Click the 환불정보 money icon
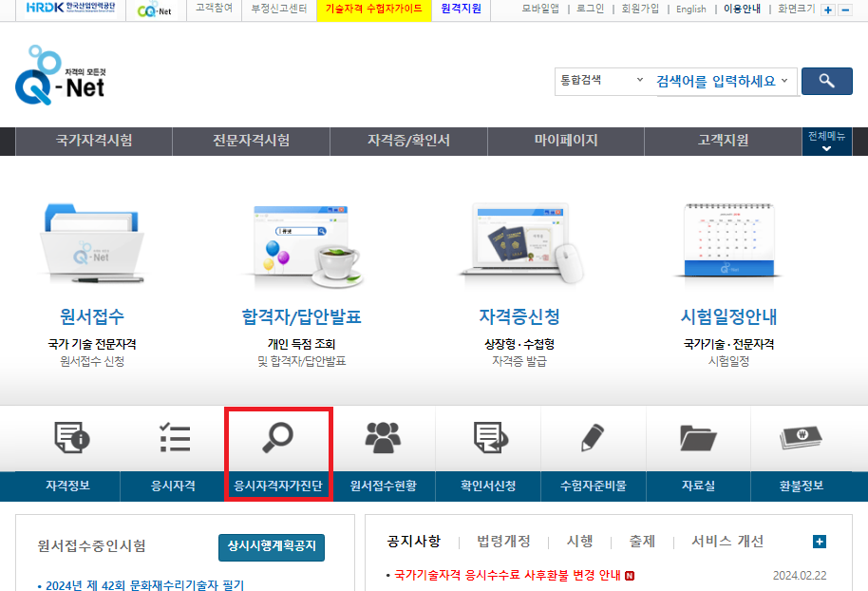 pos(802,439)
